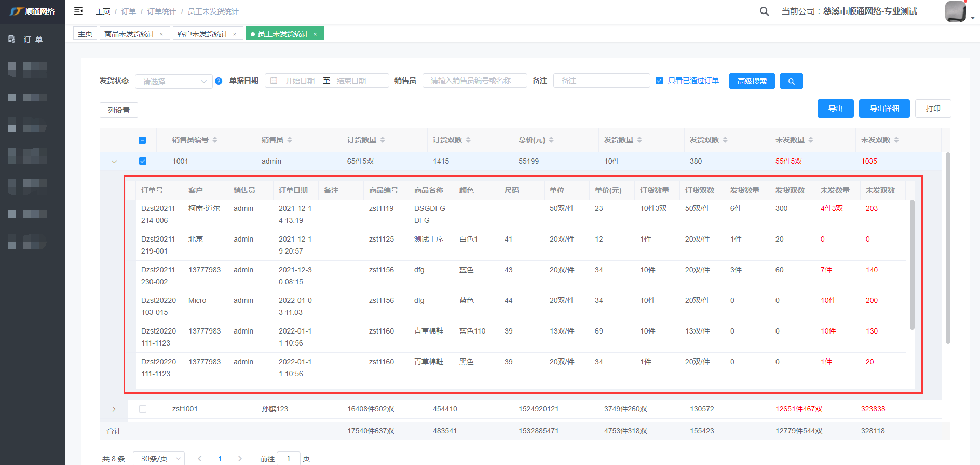
Task: Switch to the 主页 tab
Action: click(x=85, y=34)
